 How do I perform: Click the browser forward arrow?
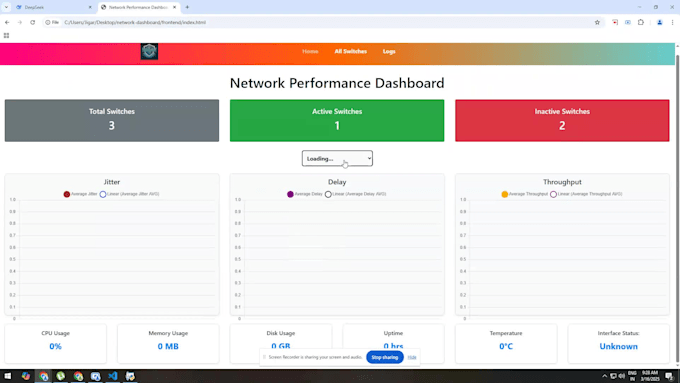pos(20,22)
